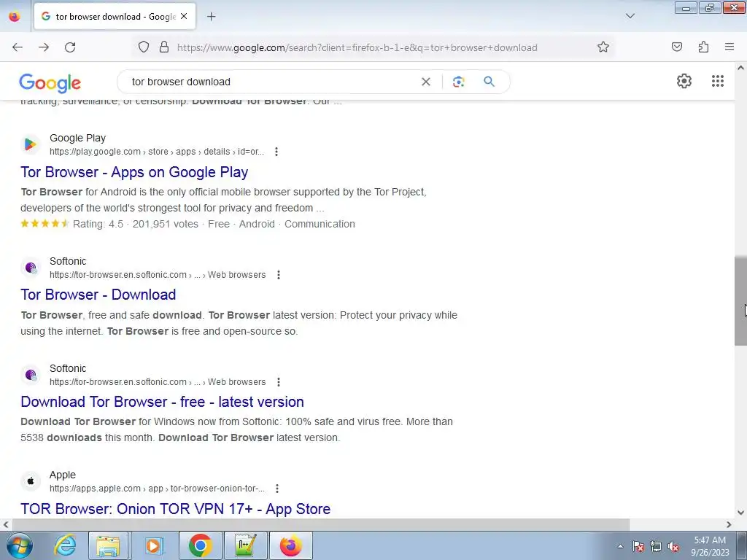
Task: Open the Google apps grid
Action: pyautogui.click(x=718, y=81)
